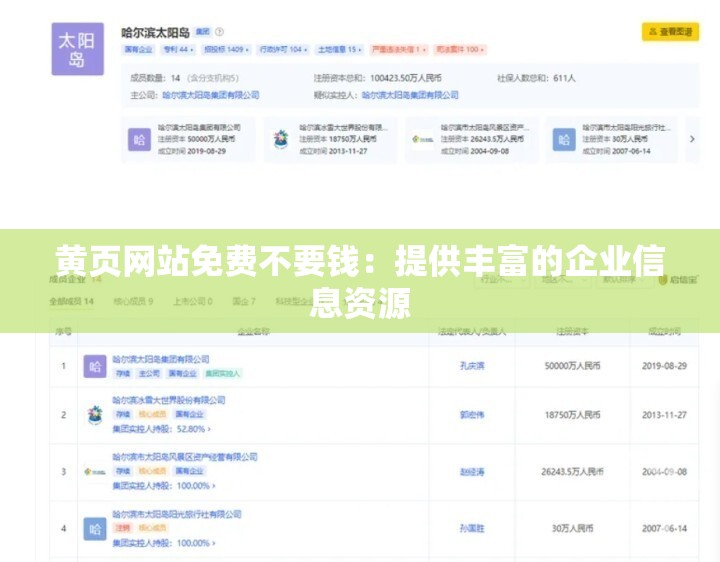
Task: Click the 冰雪大世界 logo in row 2
Action: point(95,415)
